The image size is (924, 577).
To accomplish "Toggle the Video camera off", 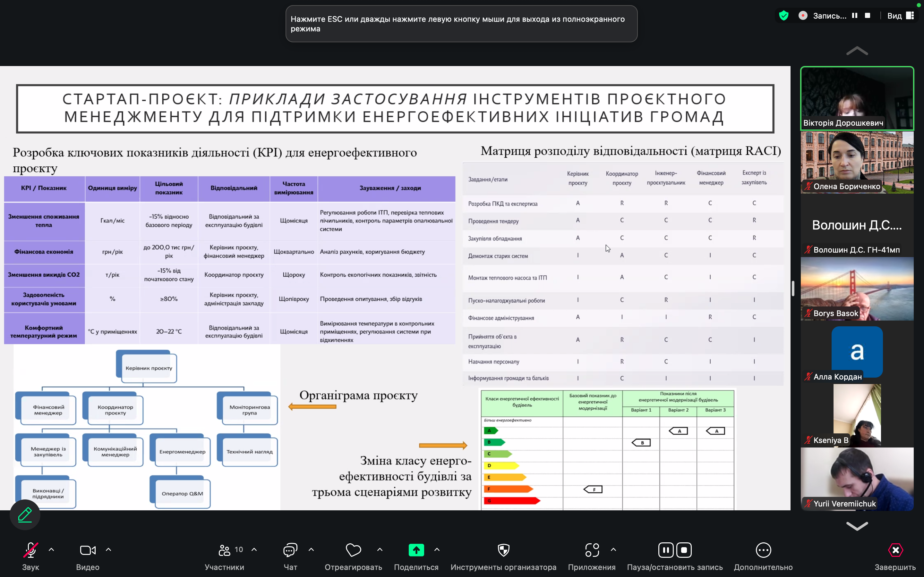I will 88,550.
